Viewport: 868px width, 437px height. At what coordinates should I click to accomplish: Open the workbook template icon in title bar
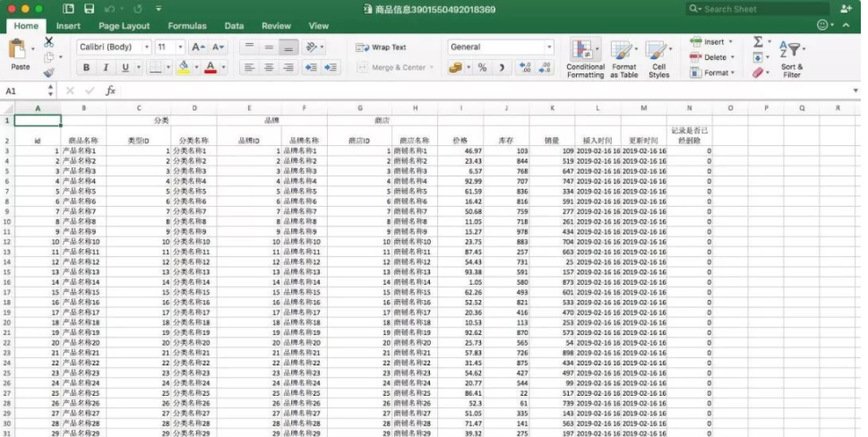(68, 9)
